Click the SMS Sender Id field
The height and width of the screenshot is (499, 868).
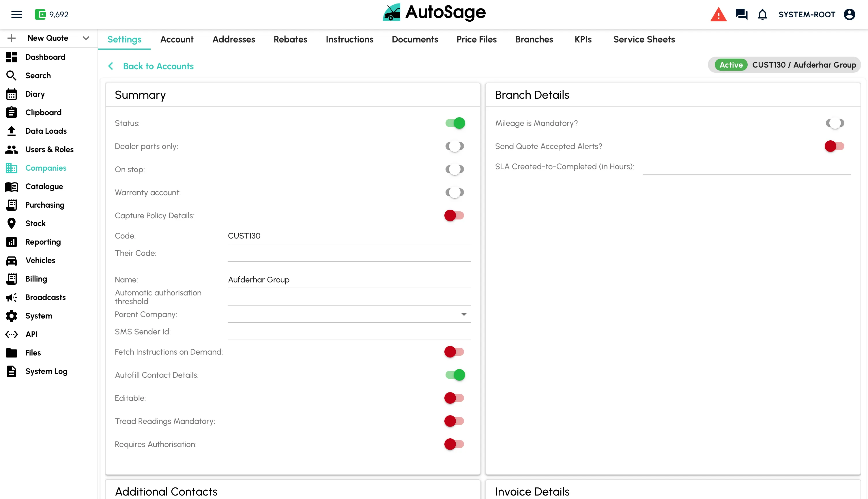tap(349, 332)
